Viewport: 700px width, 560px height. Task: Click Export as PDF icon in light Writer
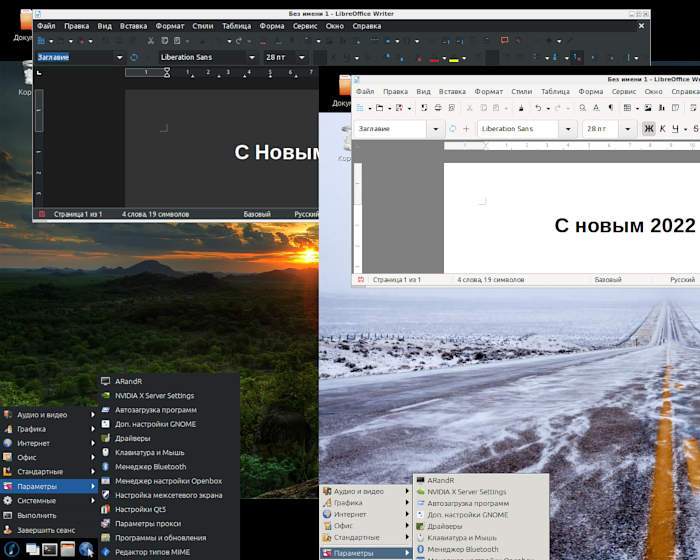[424, 108]
